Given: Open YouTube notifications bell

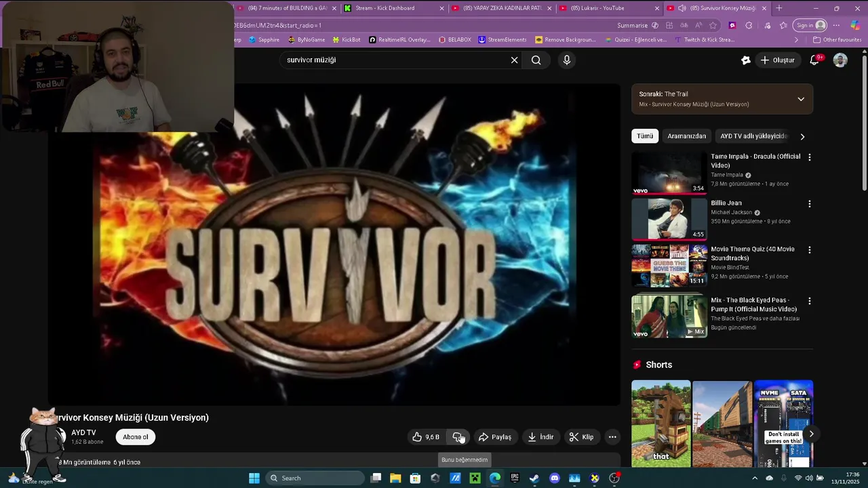Looking at the screenshot, I should 815,60.
